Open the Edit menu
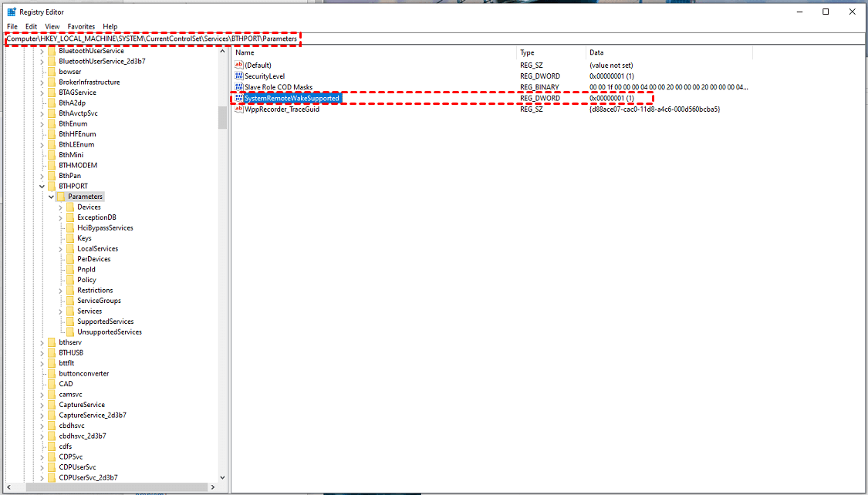This screenshot has height=495, width=868. [31, 26]
